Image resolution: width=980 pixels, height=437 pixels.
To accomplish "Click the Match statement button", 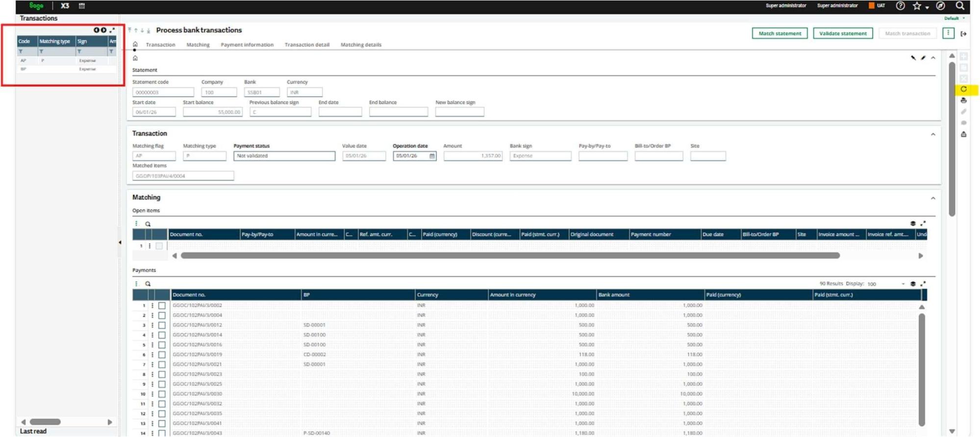I will click(x=779, y=33).
